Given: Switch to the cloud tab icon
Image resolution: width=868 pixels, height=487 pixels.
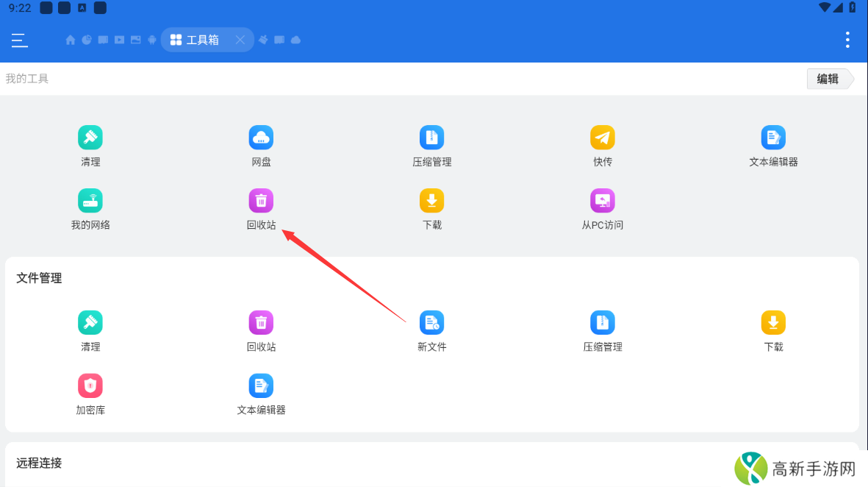Looking at the screenshot, I should coord(296,40).
